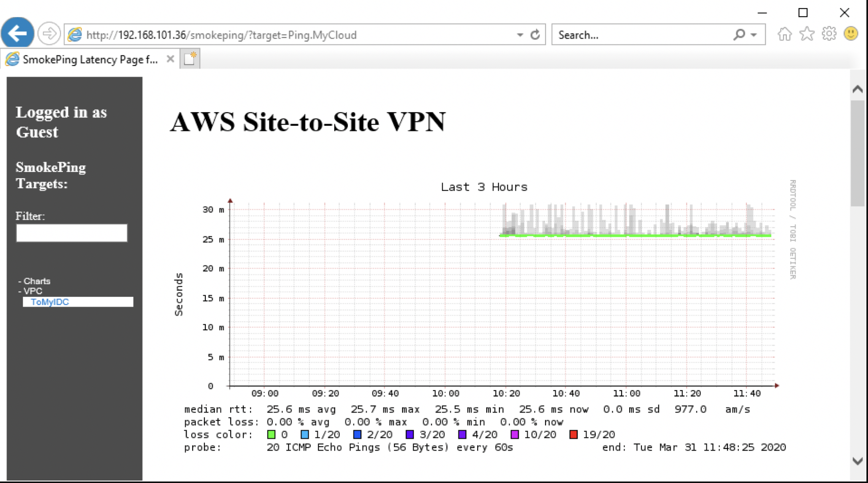Click the '25.7 ms max' value

(x=385, y=409)
